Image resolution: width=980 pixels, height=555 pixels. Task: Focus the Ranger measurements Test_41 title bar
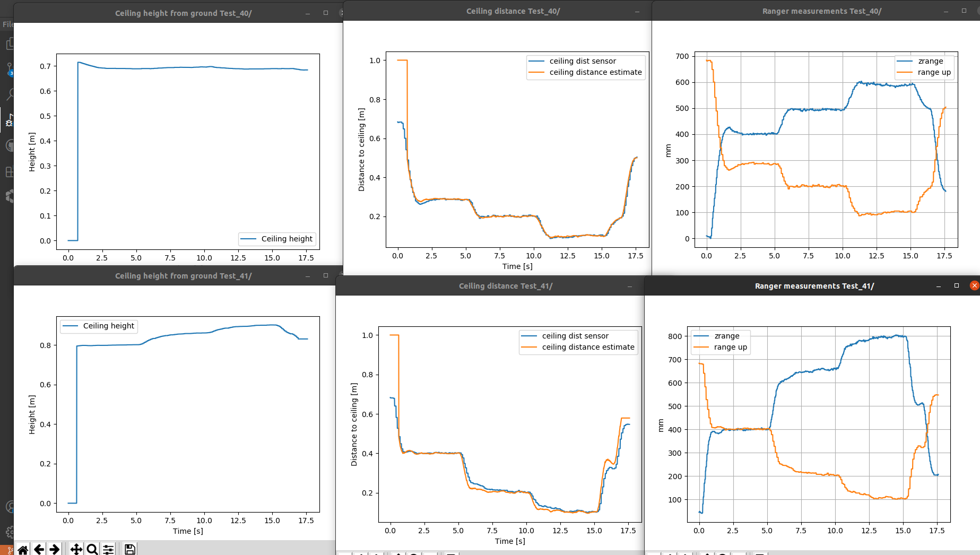[814, 286]
